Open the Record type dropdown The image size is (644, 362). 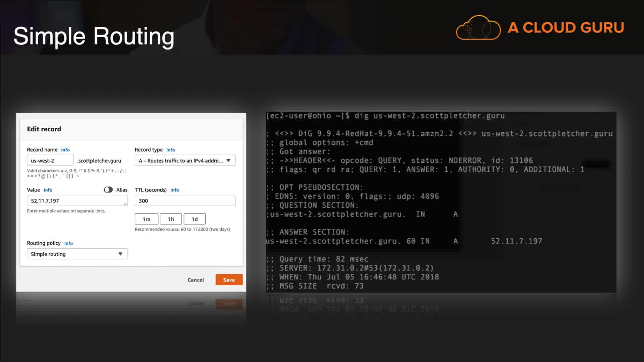click(185, 161)
